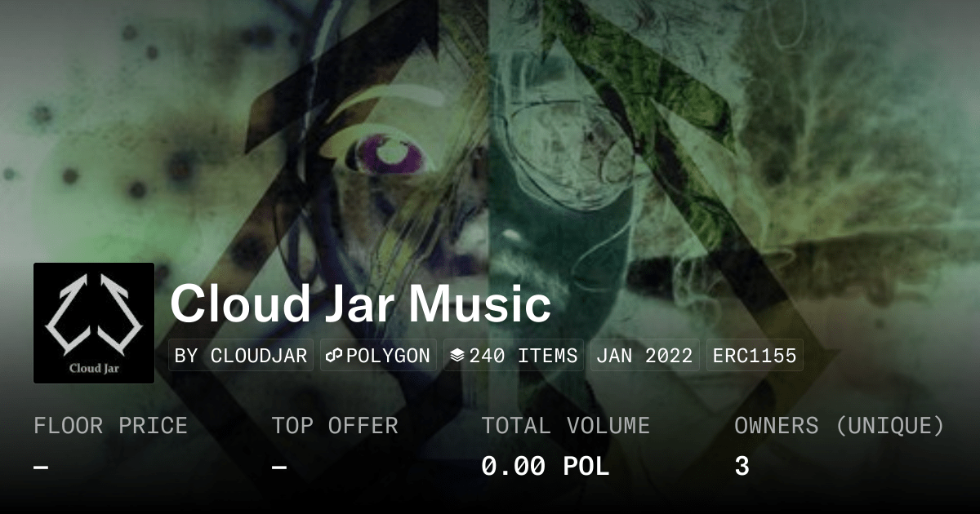
Task: Select the ERC1155 token standard badge
Action: pos(755,356)
